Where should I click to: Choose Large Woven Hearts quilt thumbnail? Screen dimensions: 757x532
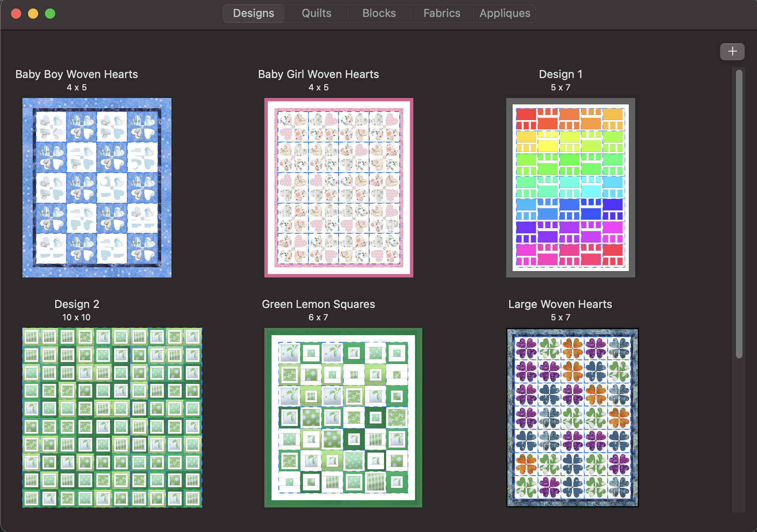coord(572,417)
